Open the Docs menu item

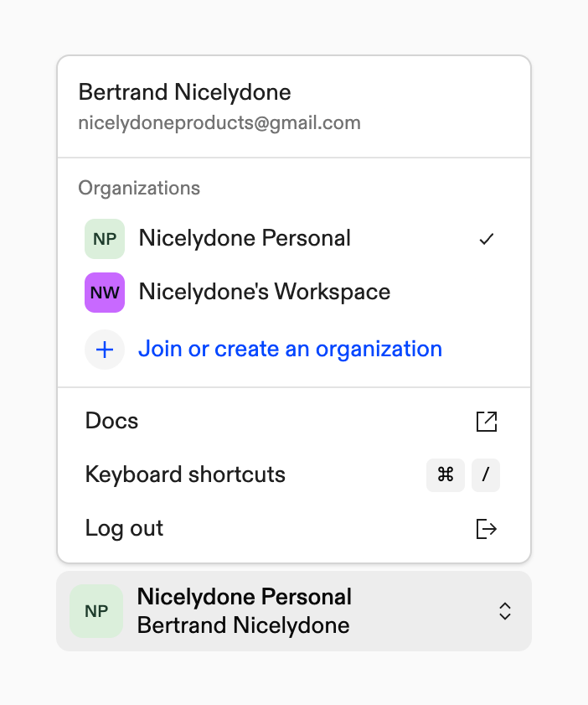(112, 421)
